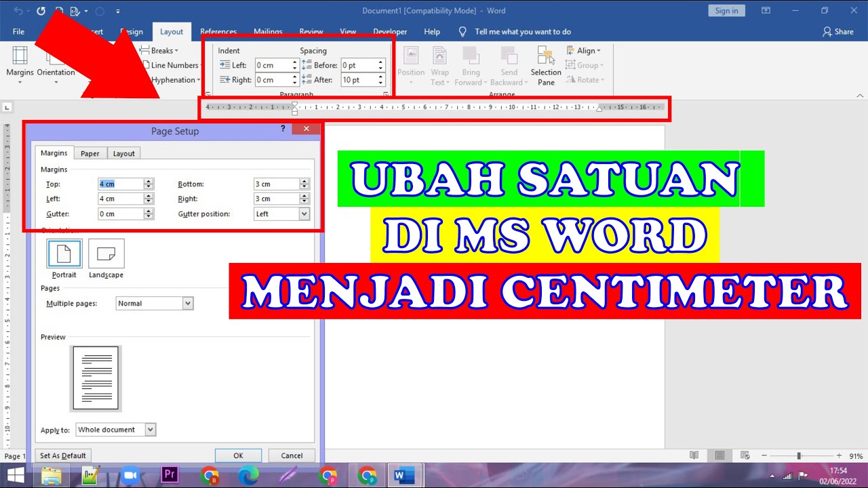Click the Share button
868x488 pixels.
coord(837,32)
